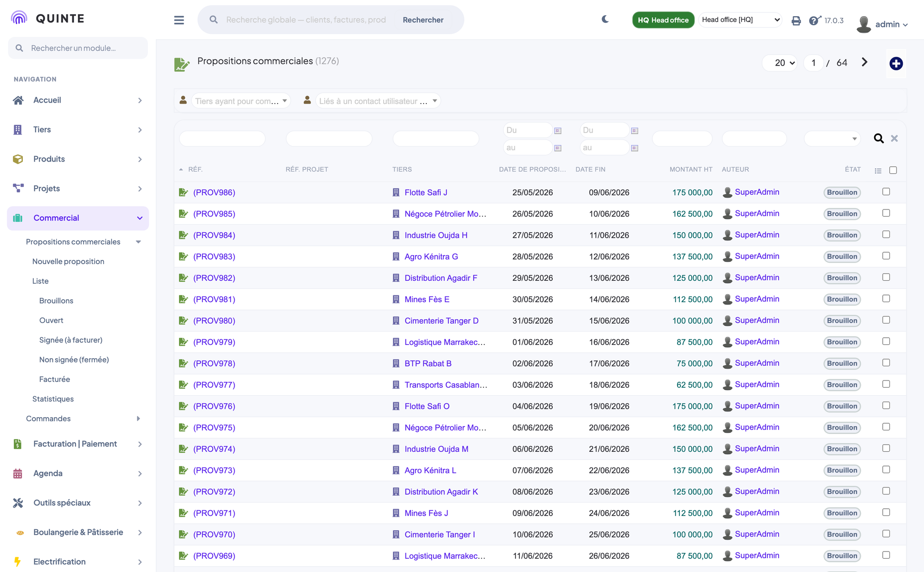Screen dimensions: 924x572
Task: Click the module search field
Action: [78, 48]
